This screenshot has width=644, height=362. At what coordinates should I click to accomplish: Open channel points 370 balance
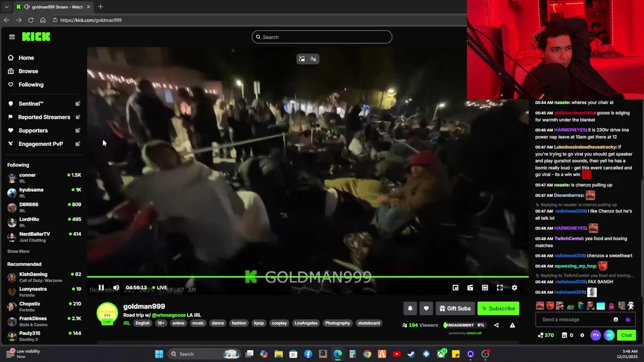(x=546, y=335)
